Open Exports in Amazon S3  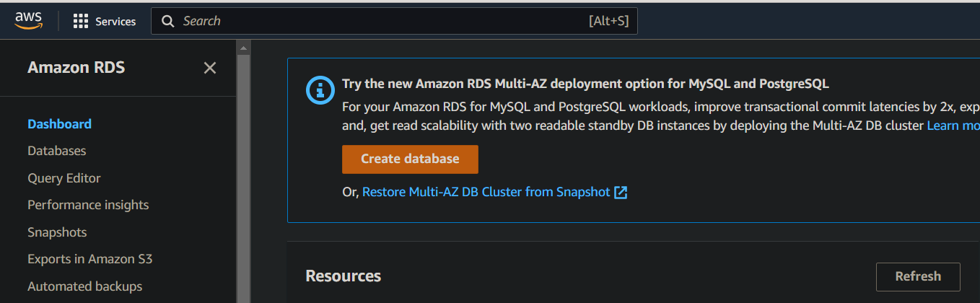coord(90,259)
